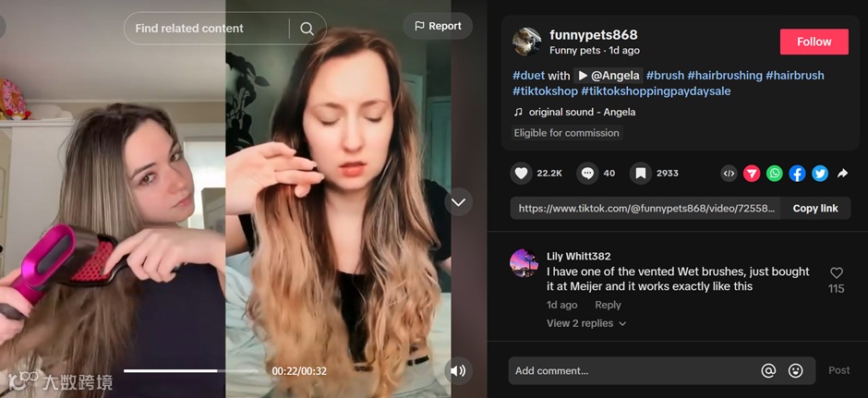The height and width of the screenshot is (398, 868).
Task: Mention a user with @ icon
Action: point(768,370)
